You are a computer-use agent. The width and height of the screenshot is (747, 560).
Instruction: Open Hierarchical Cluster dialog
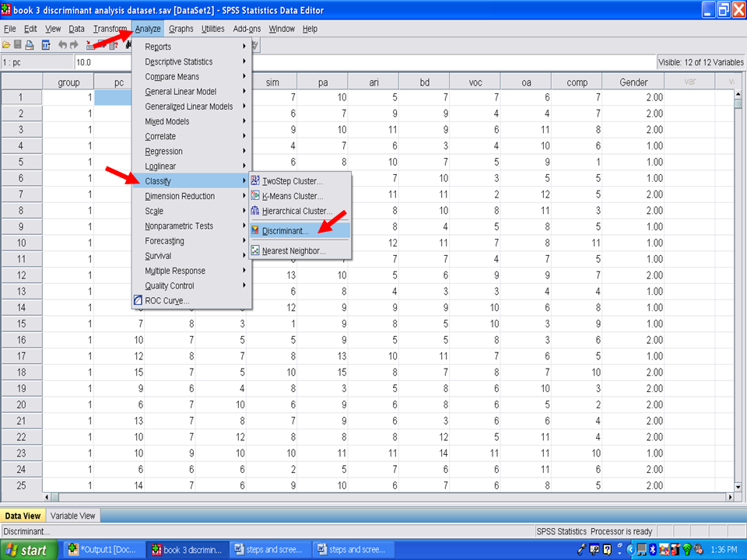pyautogui.click(x=296, y=211)
